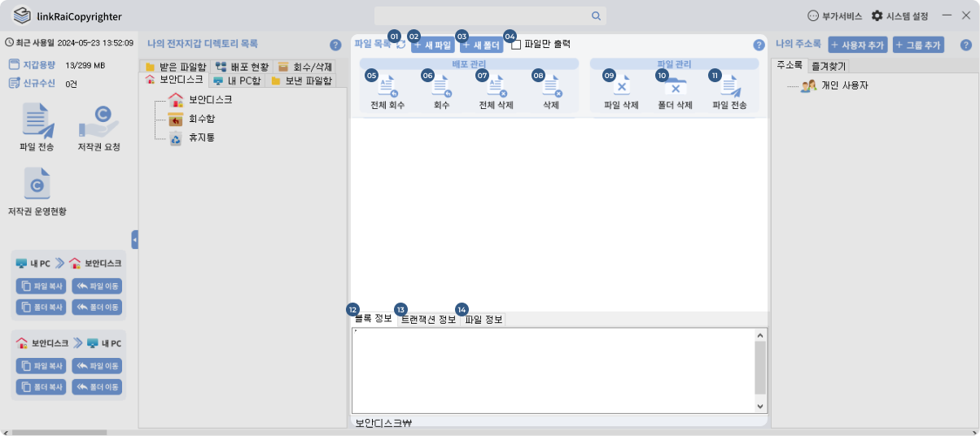Collapse the left sidebar arrow handle

pyautogui.click(x=134, y=239)
